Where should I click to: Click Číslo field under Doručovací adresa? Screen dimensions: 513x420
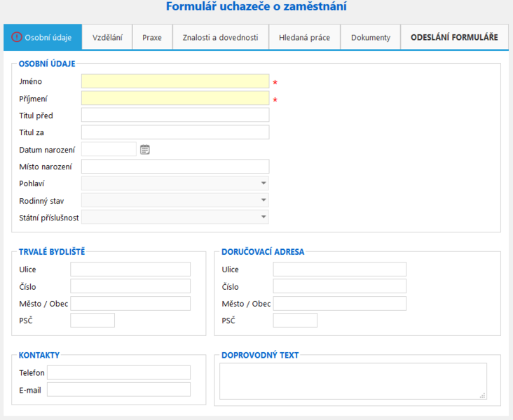340,286
